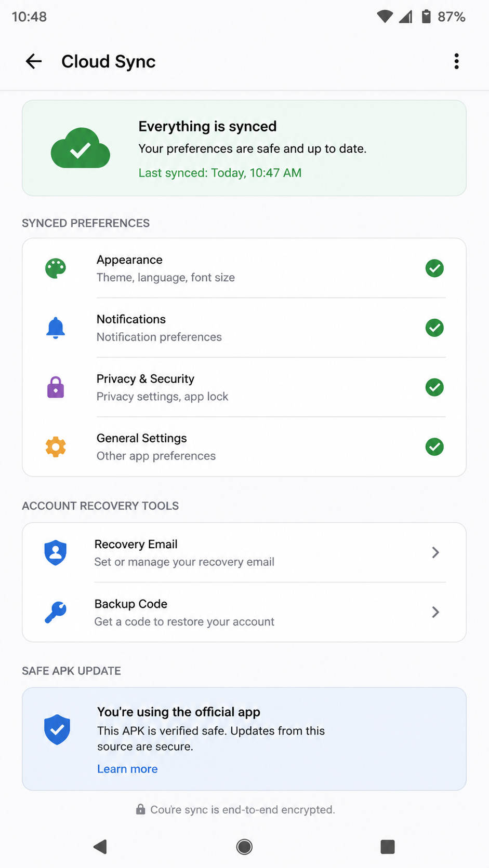This screenshot has width=489, height=868.
Task: Tap the Privacy & Security lock icon
Action: tap(56, 387)
